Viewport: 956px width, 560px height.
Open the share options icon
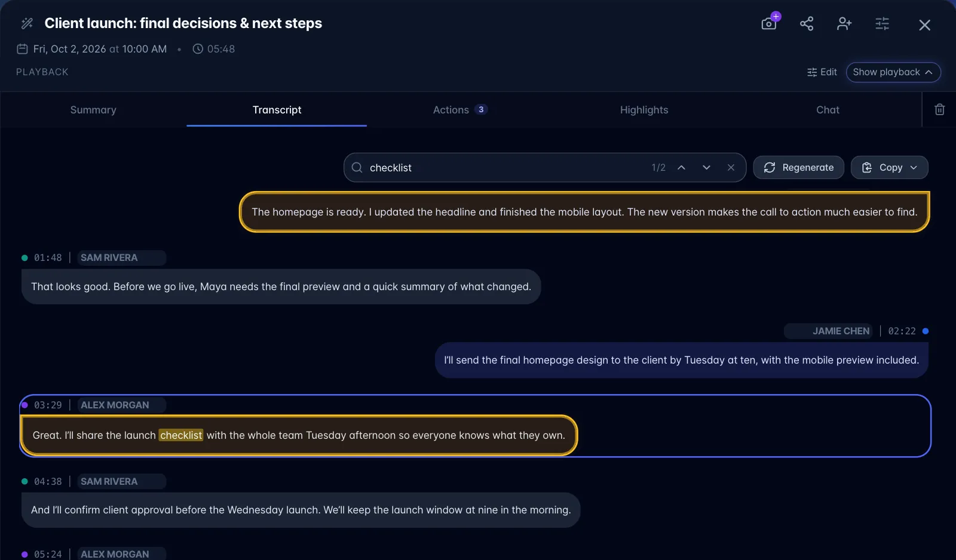[x=807, y=23]
